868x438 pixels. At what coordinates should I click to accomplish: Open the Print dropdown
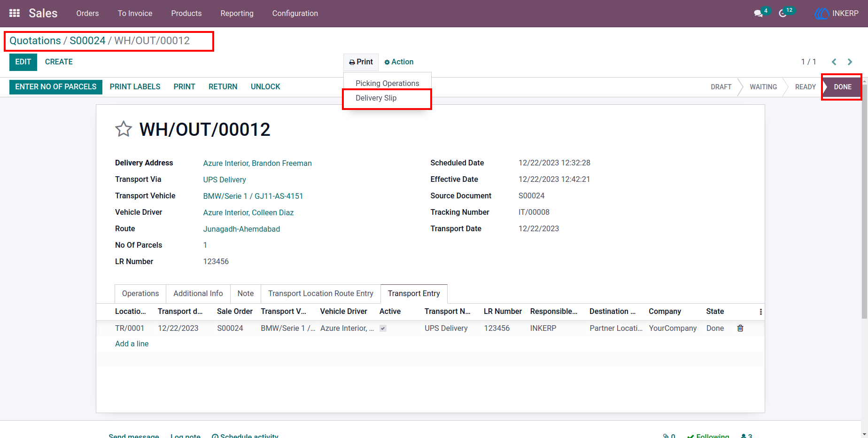click(x=361, y=62)
